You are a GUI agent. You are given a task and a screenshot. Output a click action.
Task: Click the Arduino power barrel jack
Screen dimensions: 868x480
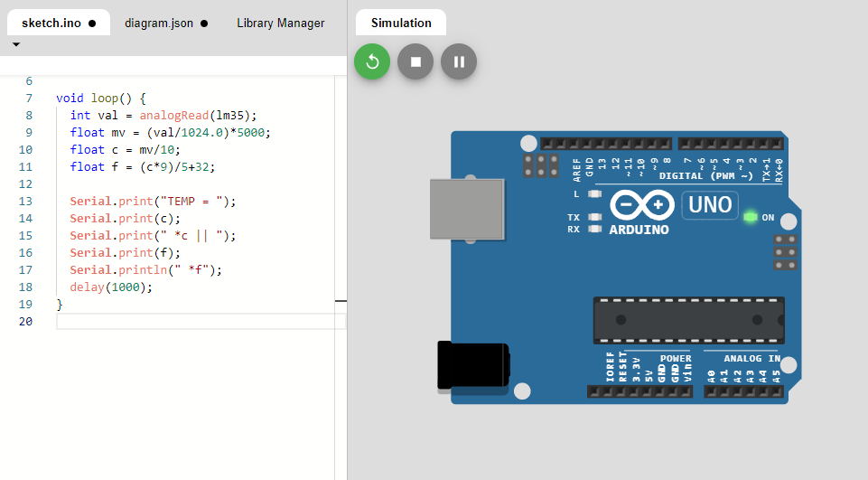(473, 364)
